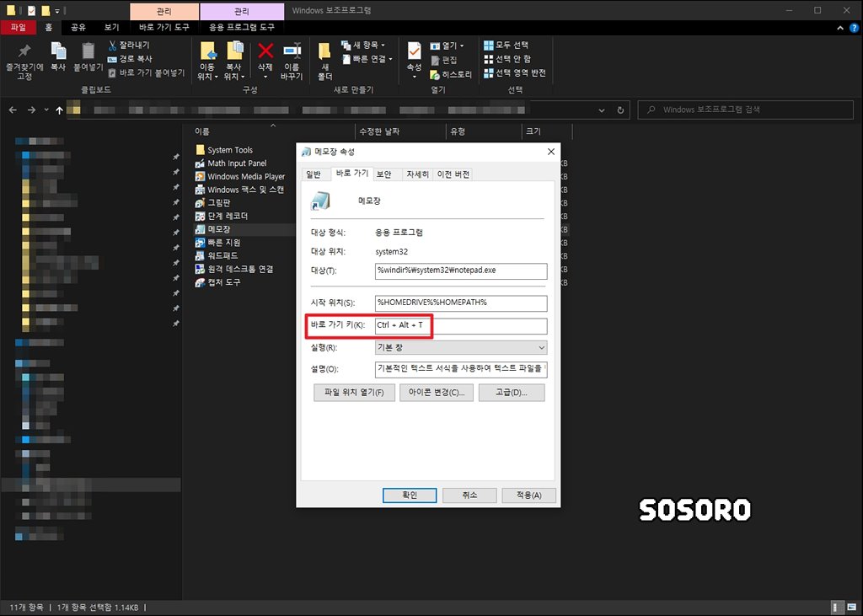Open the 바로 가기 도구 ribbon tab
The height and width of the screenshot is (616, 863).
click(x=164, y=27)
